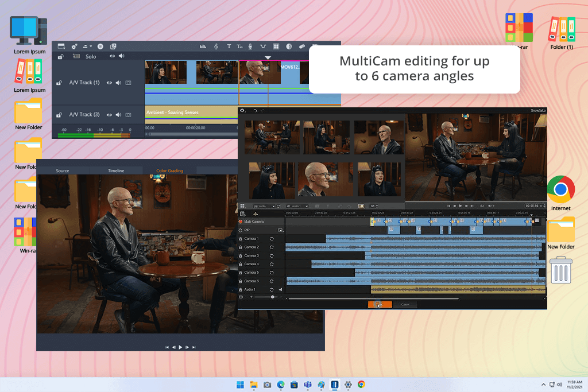This screenshot has height=392, width=588.
Task: Click the Microsoft Edge taskbar icon
Action: [280, 385]
